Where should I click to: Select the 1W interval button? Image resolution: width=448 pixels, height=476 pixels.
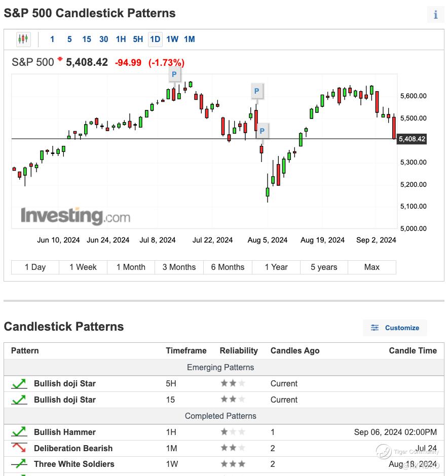pos(172,39)
